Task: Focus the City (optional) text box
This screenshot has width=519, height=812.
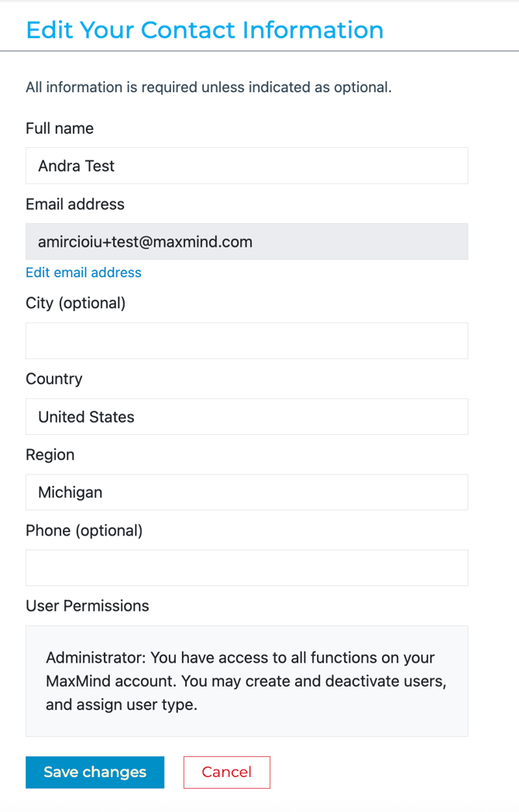Action: tap(246, 341)
